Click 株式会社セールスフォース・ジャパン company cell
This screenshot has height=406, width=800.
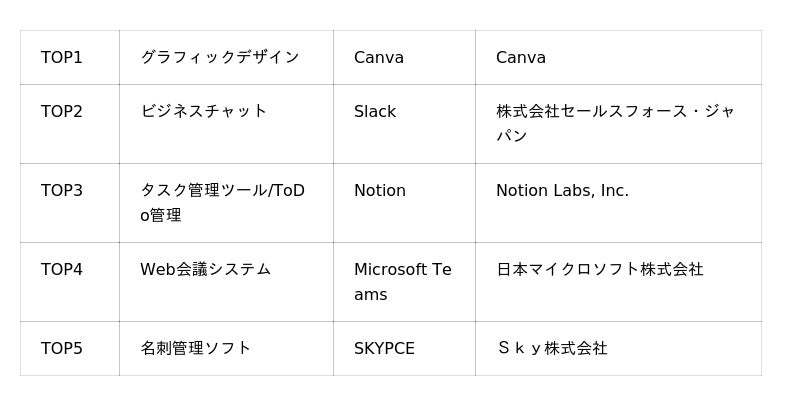(618, 124)
